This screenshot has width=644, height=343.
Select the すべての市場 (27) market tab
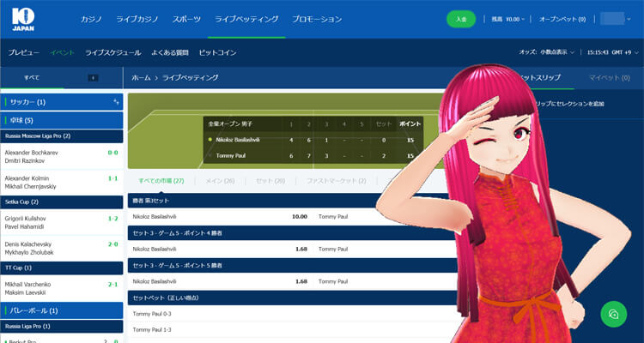161,181
